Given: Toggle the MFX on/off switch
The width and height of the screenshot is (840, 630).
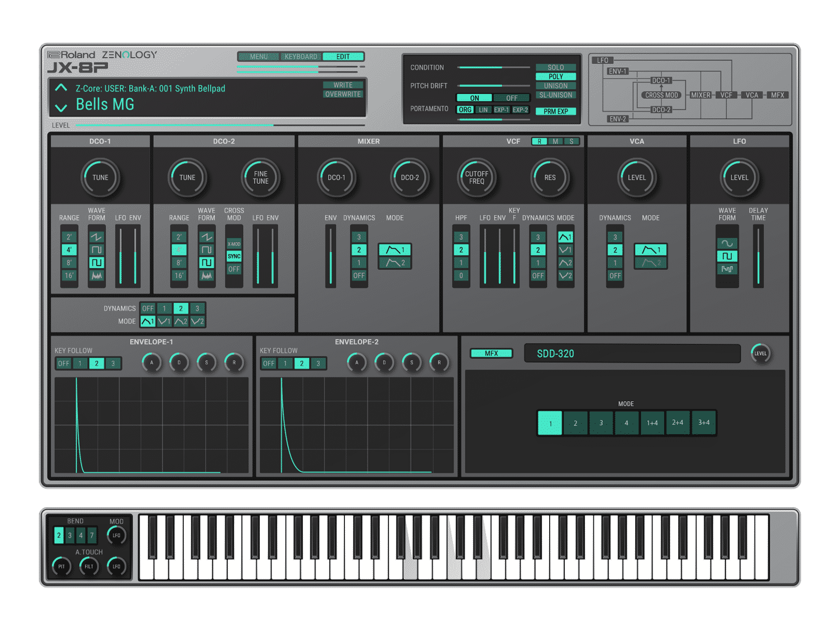Looking at the screenshot, I should (491, 353).
